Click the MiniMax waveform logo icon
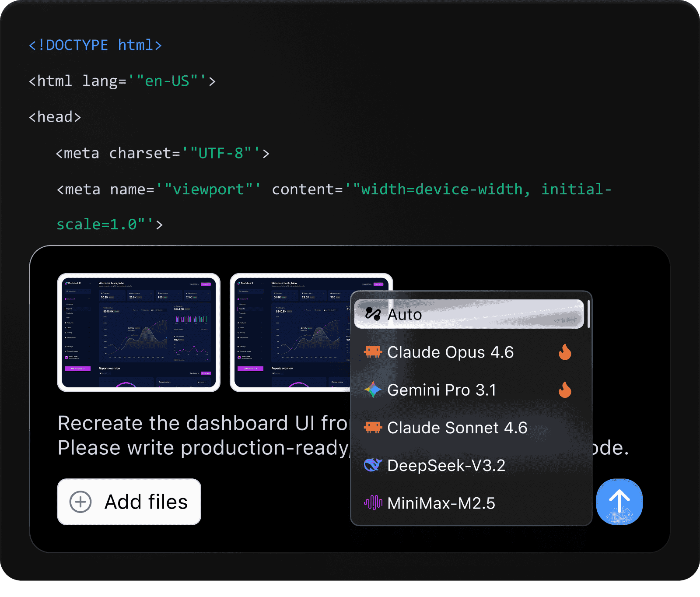Screen dimensions: 700x597 click(x=373, y=502)
